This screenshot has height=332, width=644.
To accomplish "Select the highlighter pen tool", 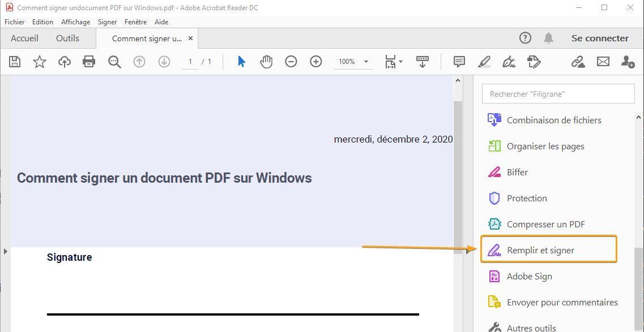I will [x=484, y=62].
